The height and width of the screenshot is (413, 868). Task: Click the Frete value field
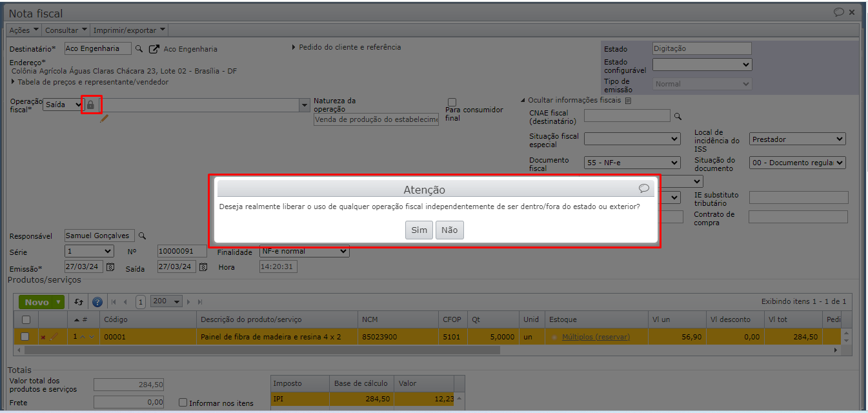tap(129, 402)
